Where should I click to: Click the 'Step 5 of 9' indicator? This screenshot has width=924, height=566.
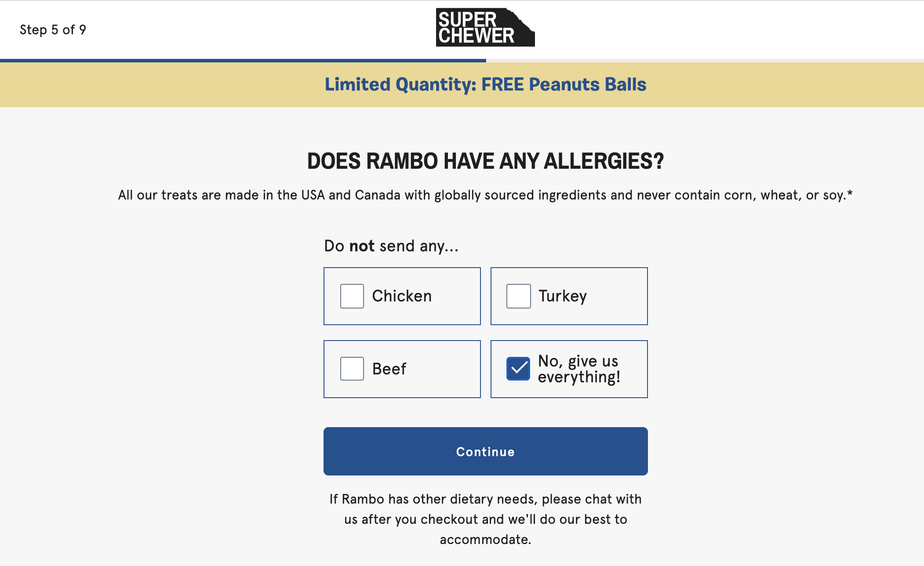click(53, 30)
